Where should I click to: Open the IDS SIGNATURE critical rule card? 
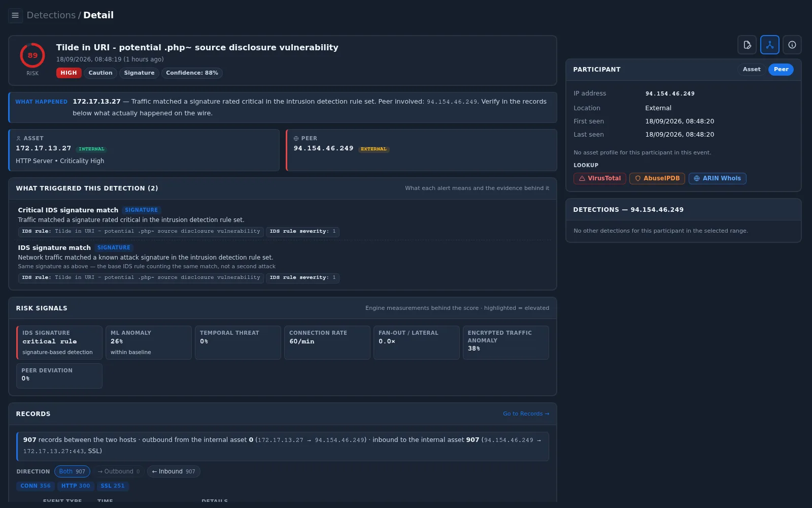[x=59, y=343]
